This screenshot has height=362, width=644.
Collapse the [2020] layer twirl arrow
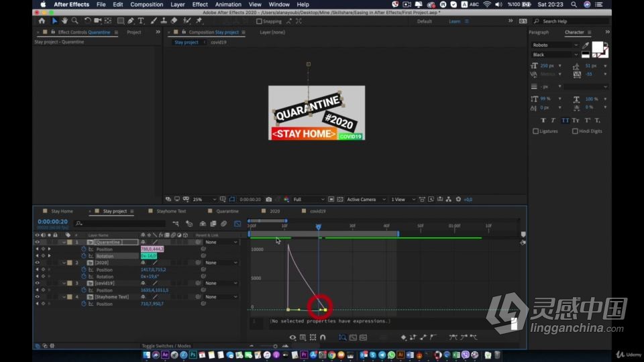64,263
